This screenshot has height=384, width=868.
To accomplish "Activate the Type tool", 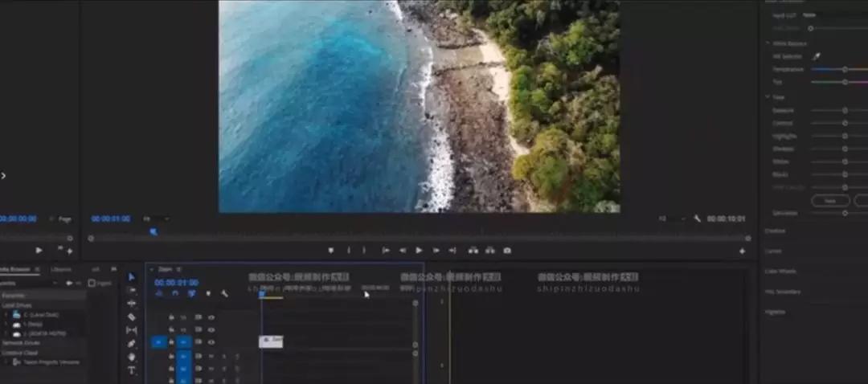I will tap(132, 370).
